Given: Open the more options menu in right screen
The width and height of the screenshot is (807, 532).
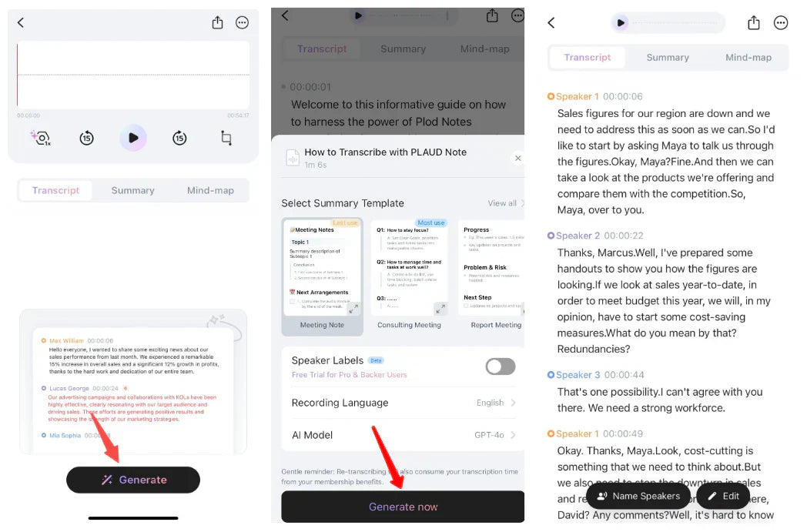Looking at the screenshot, I should 780,22.
